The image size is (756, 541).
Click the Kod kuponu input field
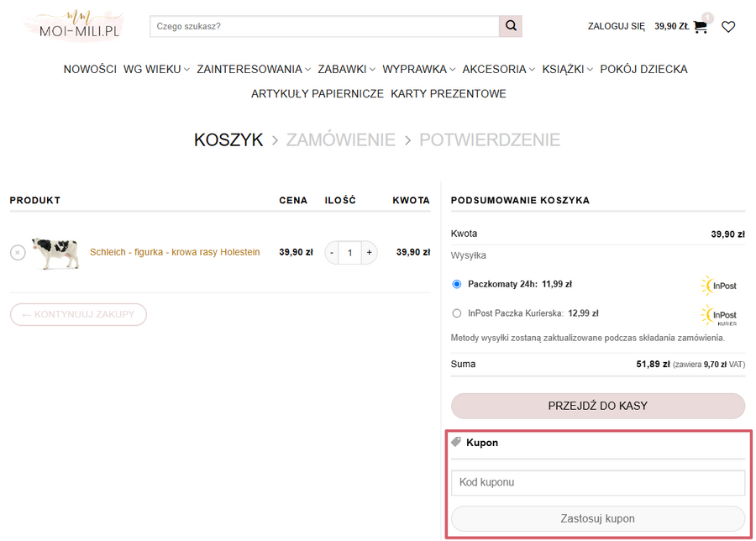[597, 482]
